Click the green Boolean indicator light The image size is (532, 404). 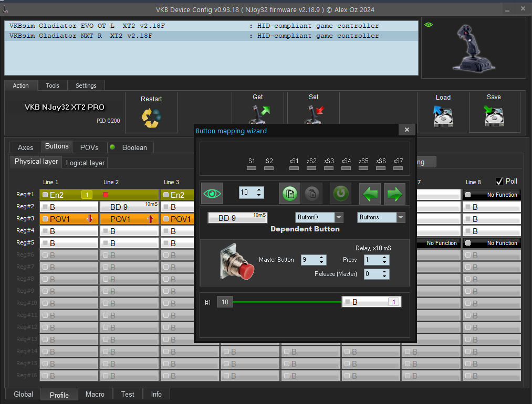(x=112, y=147)
